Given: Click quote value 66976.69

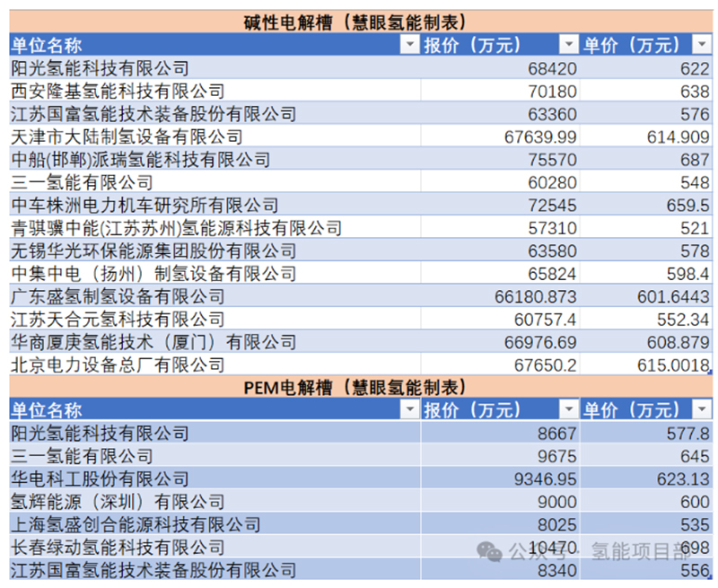Looking at the screenshot, I should (540, 343).
